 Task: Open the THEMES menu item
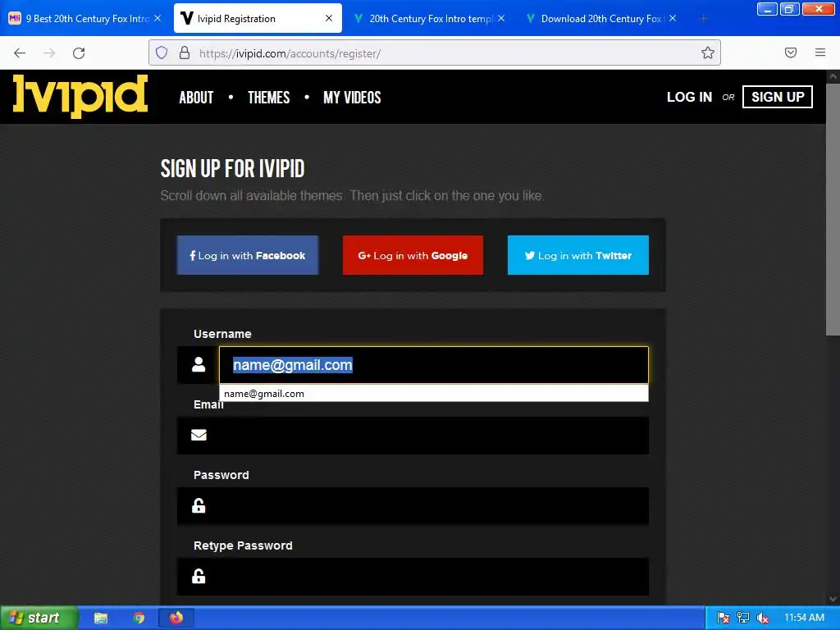[x=268, y=98]
